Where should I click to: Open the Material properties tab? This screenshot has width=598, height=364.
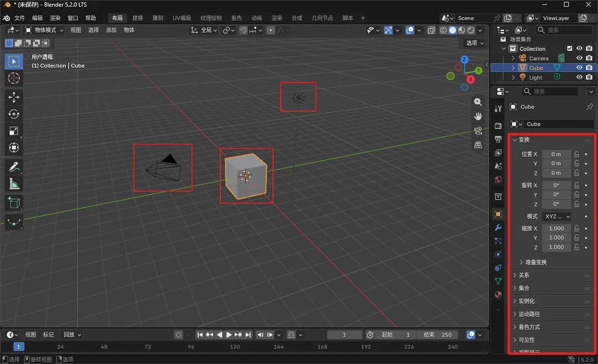click(x=498, y=295)
